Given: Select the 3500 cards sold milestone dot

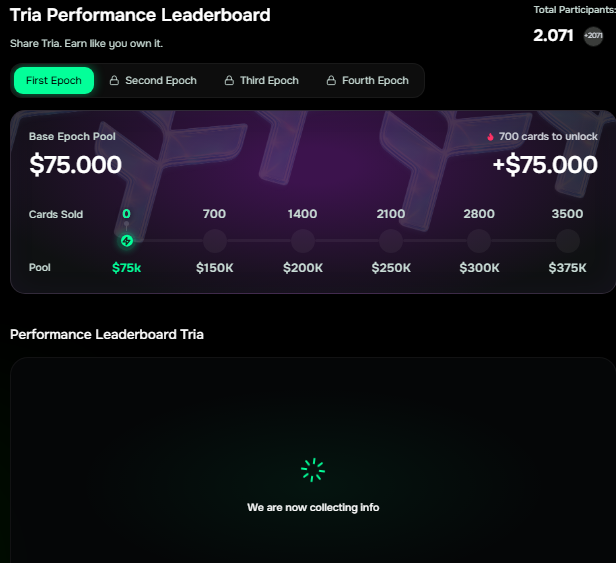Looking at the screenshot, I should [567, 241].
